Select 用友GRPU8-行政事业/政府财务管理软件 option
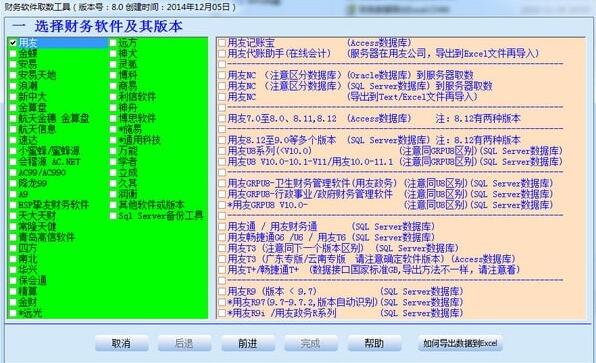 222,194
